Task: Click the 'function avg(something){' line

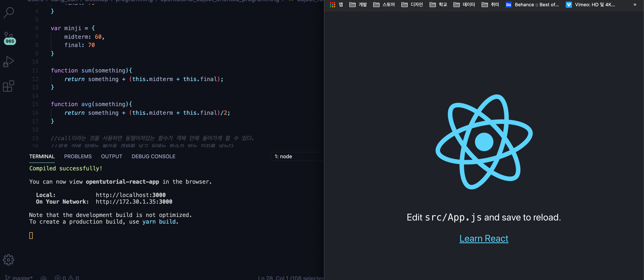Action: click(x=92, y=104)
